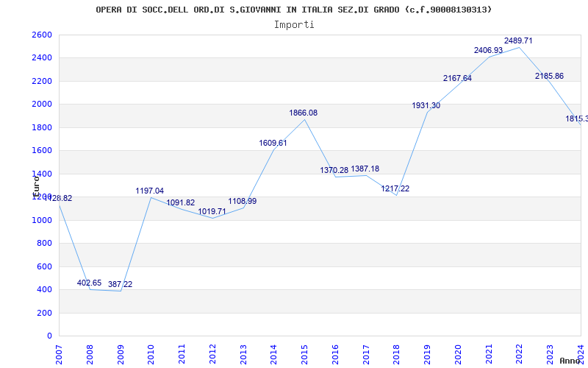Viewport: 588px width, 368px height.
Task: Select data label 1091.82
Action: [181, 202]
